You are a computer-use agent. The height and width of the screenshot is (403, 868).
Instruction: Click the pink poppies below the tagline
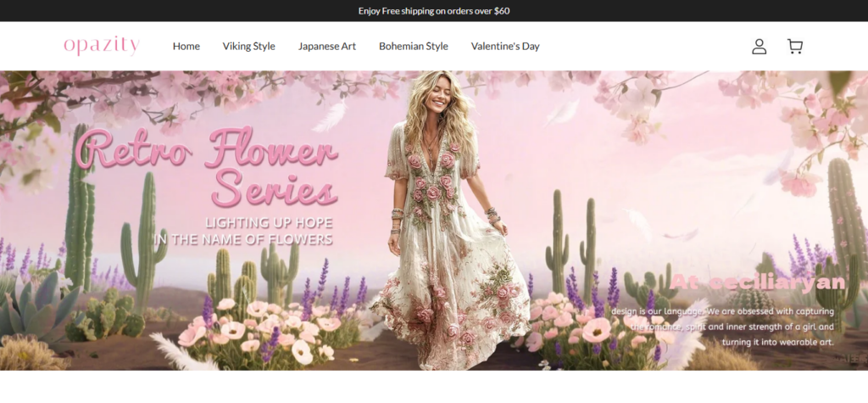[254, 327]
